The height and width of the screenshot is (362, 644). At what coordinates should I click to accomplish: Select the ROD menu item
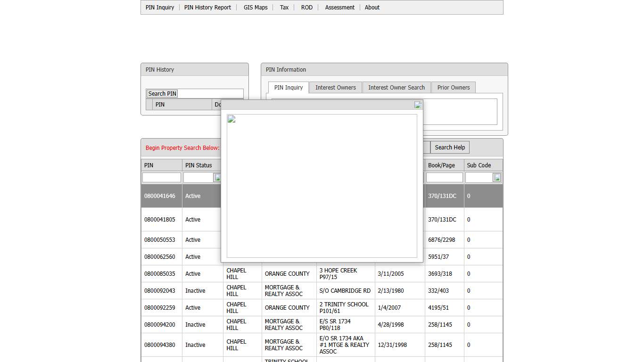tap(307, 8)
